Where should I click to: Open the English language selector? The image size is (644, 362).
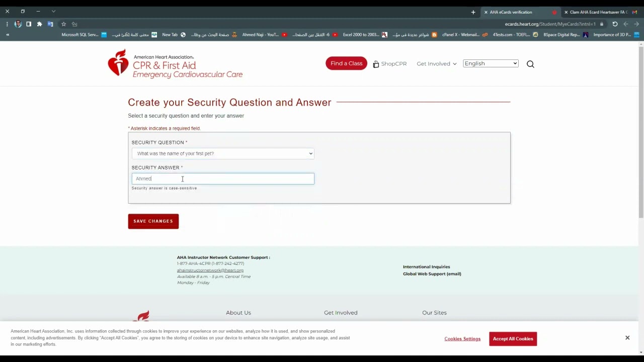(491, 63)
